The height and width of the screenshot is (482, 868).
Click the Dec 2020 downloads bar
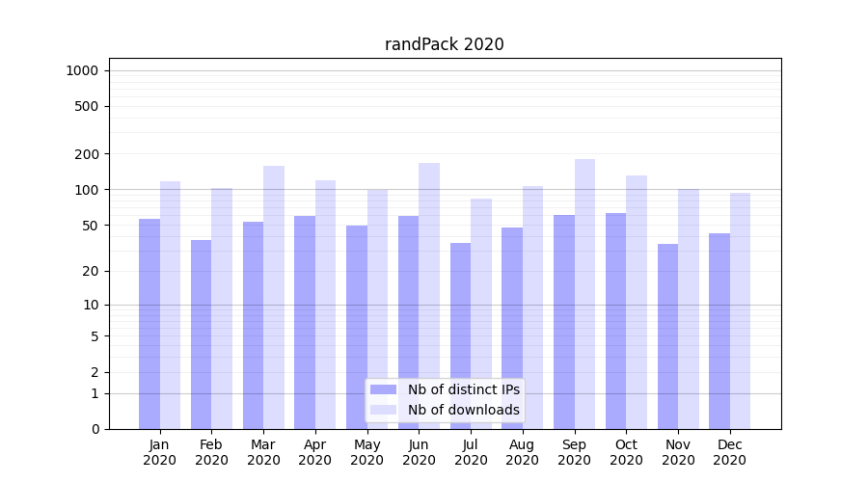tap(740, 310)
